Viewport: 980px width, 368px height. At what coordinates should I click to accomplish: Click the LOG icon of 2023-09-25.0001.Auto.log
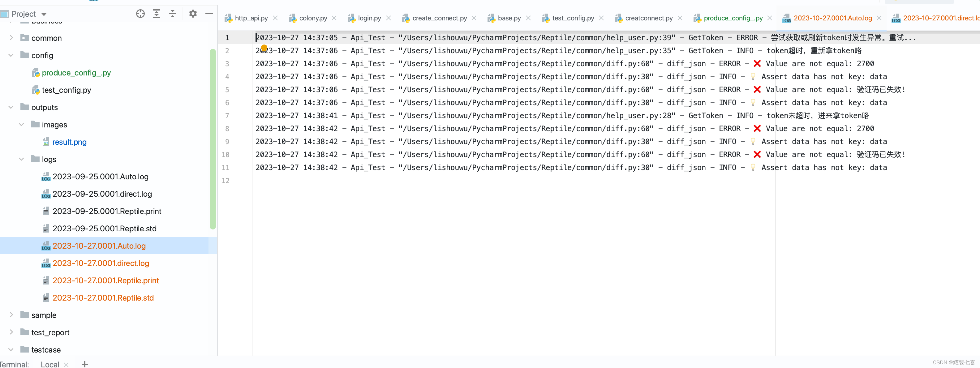click(46, 176)
